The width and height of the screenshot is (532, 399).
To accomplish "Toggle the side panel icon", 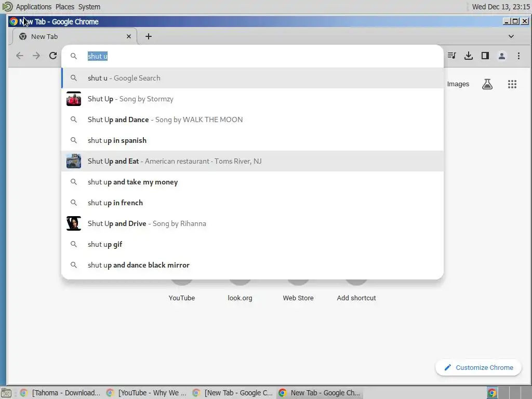I will [x=485, y=56].
